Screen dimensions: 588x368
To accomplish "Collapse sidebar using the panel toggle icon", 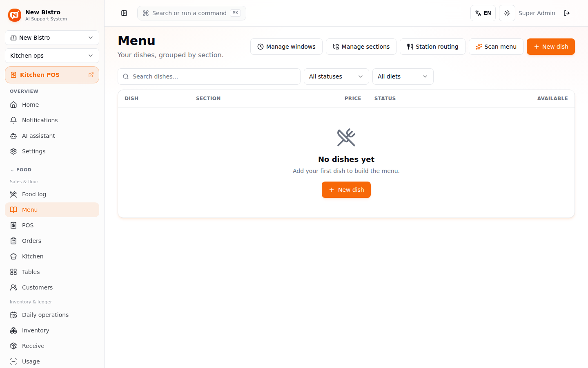I will pyautogui.click(x=124, y=13).
